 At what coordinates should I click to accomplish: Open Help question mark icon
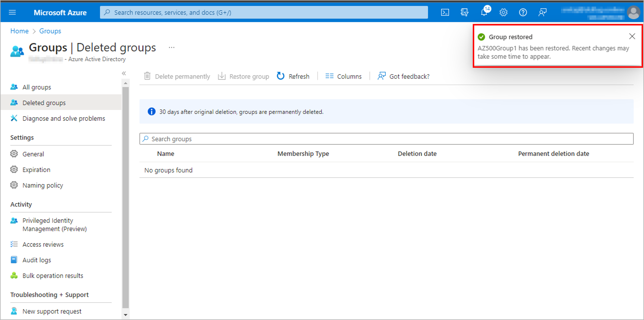523,12
